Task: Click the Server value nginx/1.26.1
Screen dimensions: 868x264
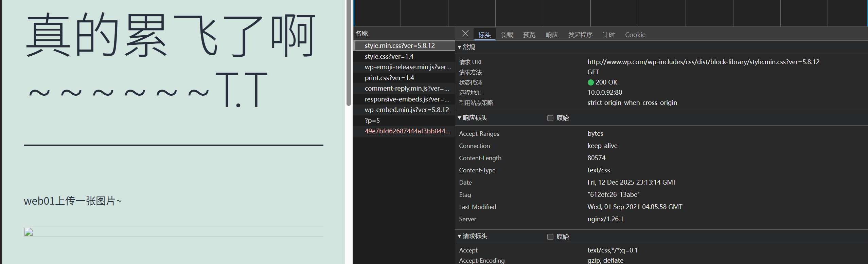Action: coord(605,219)
